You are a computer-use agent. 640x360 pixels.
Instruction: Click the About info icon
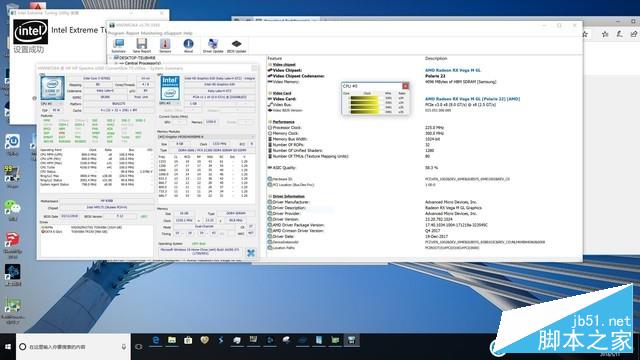[x=188, y=45]
